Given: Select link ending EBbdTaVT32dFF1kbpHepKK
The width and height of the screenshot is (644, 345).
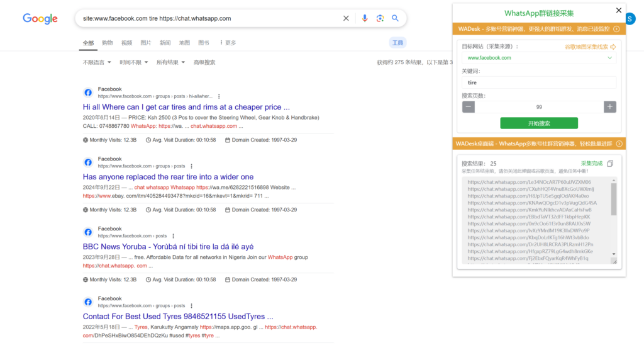Looking at the screenshot, I should click(528, 217).
